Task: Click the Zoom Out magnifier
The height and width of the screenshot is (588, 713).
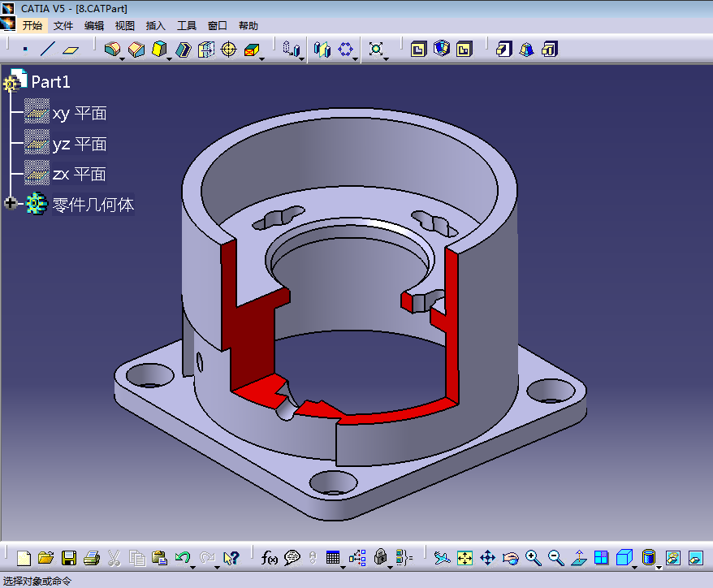Action: point(555,558)
